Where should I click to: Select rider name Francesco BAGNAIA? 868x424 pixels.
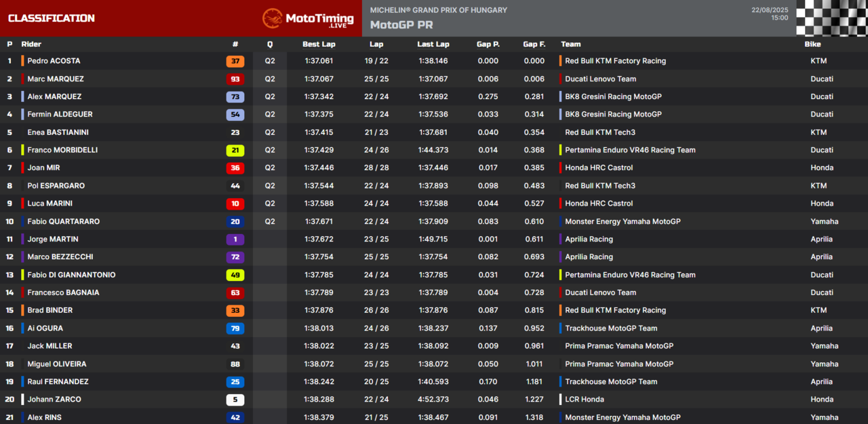[63, 292]
